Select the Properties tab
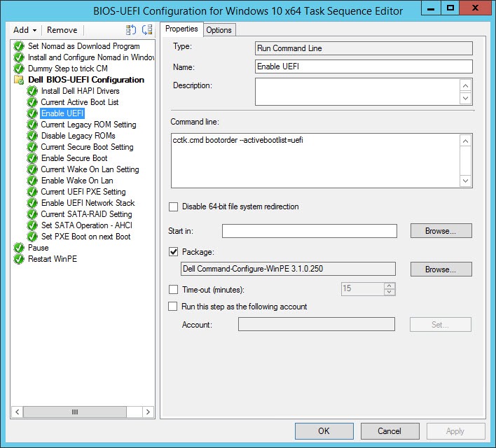 (181, 29)
